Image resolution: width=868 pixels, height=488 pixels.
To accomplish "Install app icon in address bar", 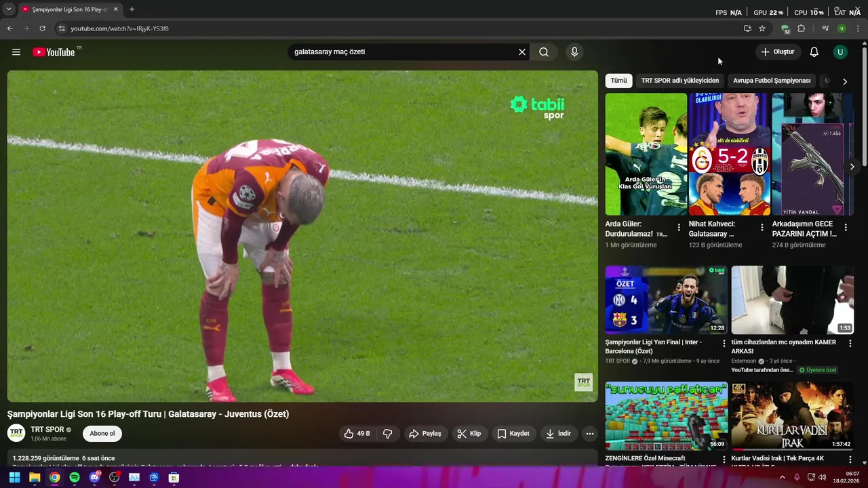I will (747, 28).
